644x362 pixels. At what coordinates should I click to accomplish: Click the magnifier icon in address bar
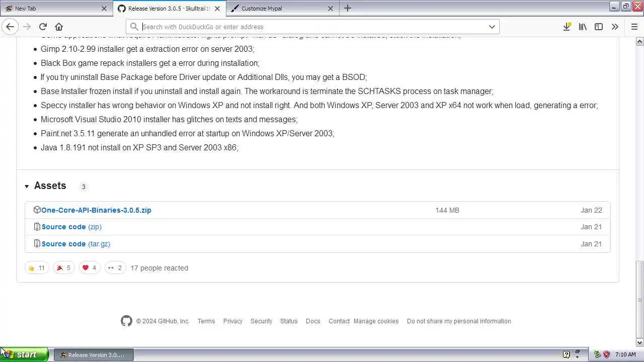tap(134, 27)
